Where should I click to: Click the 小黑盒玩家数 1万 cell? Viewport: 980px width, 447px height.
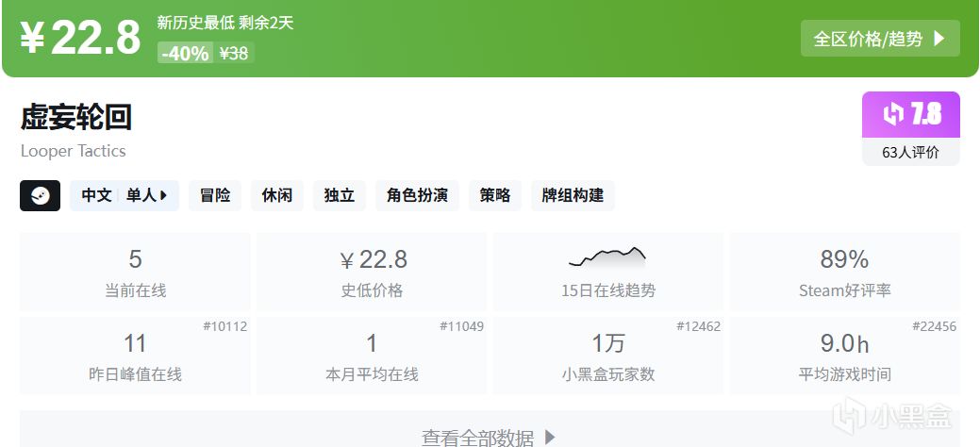coord(607,356)
